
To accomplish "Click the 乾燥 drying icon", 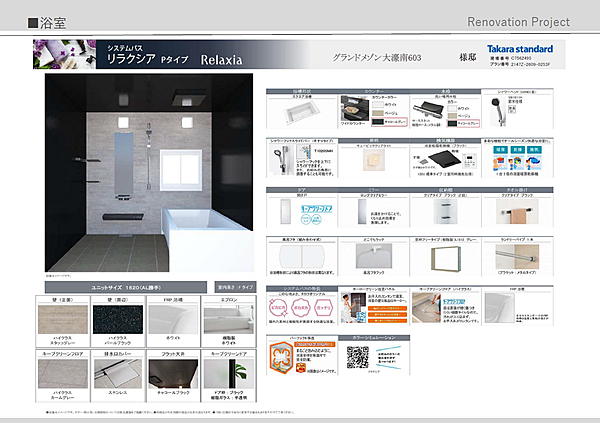I will click(x=517, y=150).
